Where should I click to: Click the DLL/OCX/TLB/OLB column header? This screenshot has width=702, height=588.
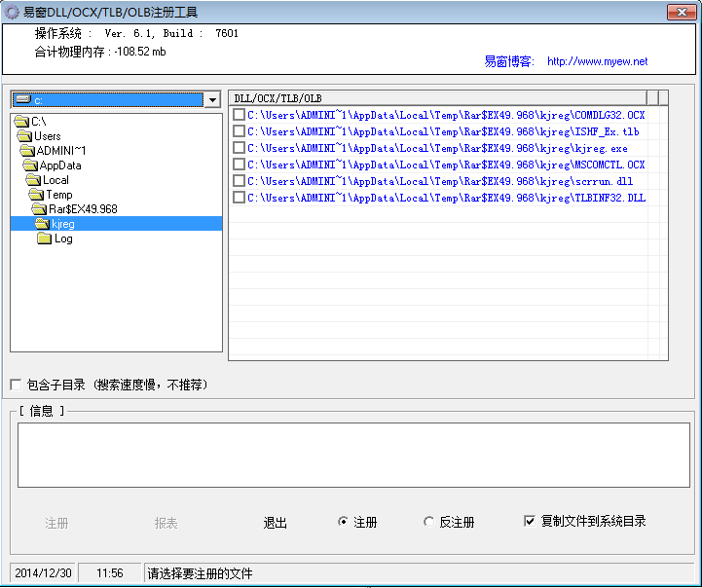click(x=438, y=98)
